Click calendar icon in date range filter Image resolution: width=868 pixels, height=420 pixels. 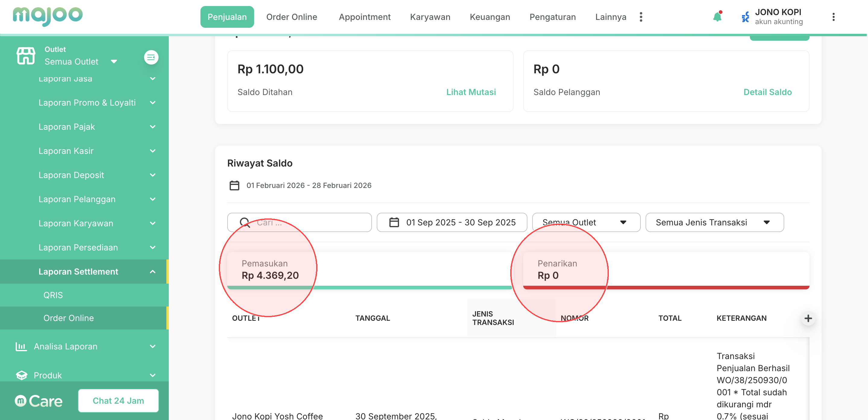click(x=394, y=222)
